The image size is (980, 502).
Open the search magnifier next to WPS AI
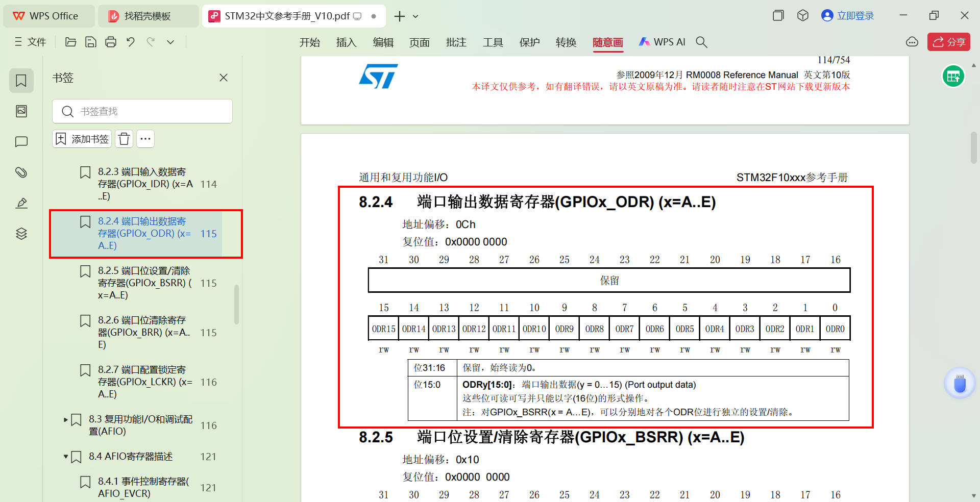[x=702, y=42]
